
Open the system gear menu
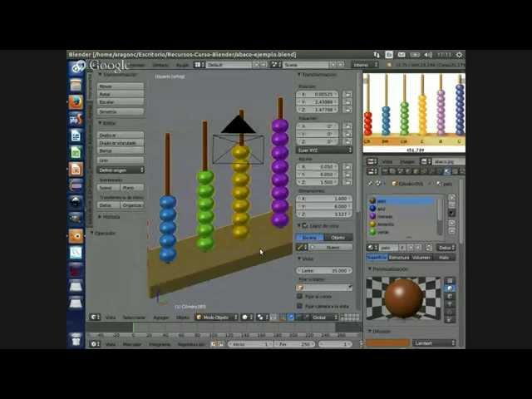click(x=459, y=55)
